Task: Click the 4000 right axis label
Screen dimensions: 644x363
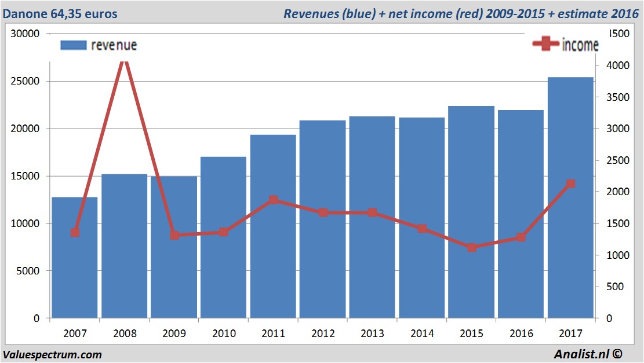Action: pos(618,65)
